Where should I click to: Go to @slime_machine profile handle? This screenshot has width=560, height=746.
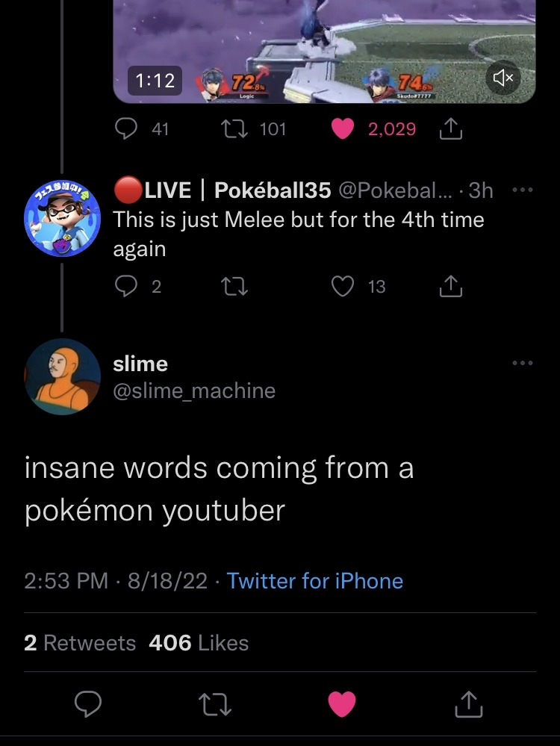click(x=194, y=391)
